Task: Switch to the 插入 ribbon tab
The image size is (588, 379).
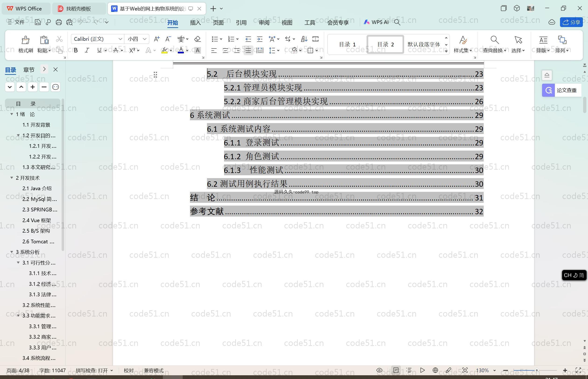Action: click(x=195, y=23)
